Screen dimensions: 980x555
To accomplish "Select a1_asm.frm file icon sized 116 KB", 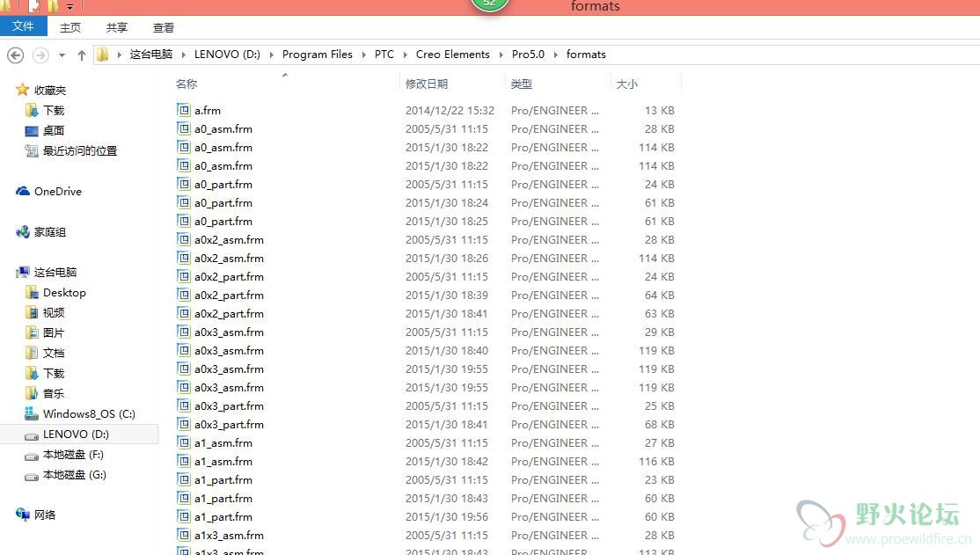I will [x=183, y=461].
